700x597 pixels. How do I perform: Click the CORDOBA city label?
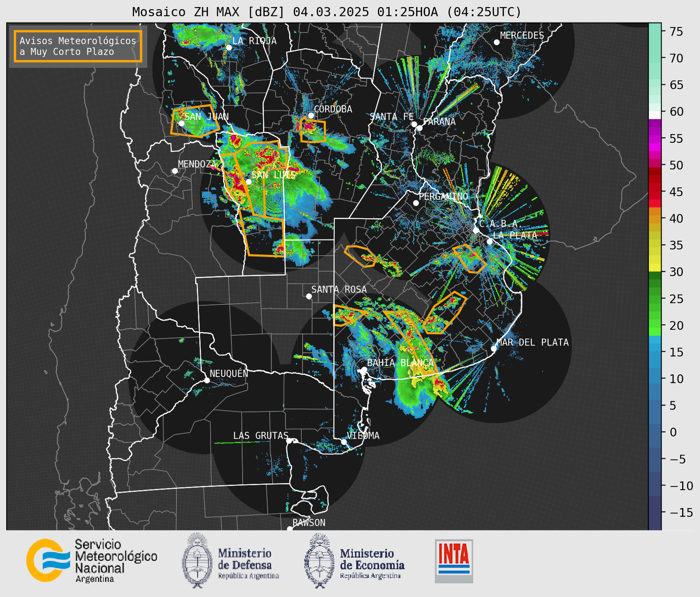coord(333,109)
